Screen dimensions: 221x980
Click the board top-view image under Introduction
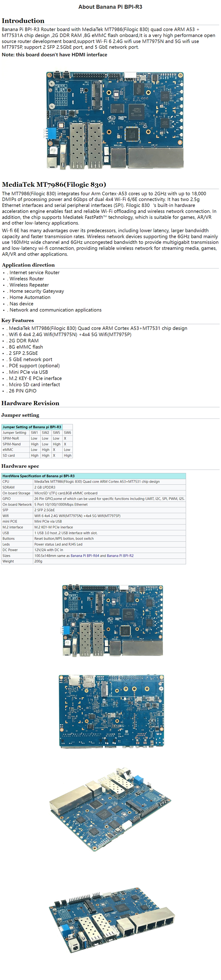point(115,120)
